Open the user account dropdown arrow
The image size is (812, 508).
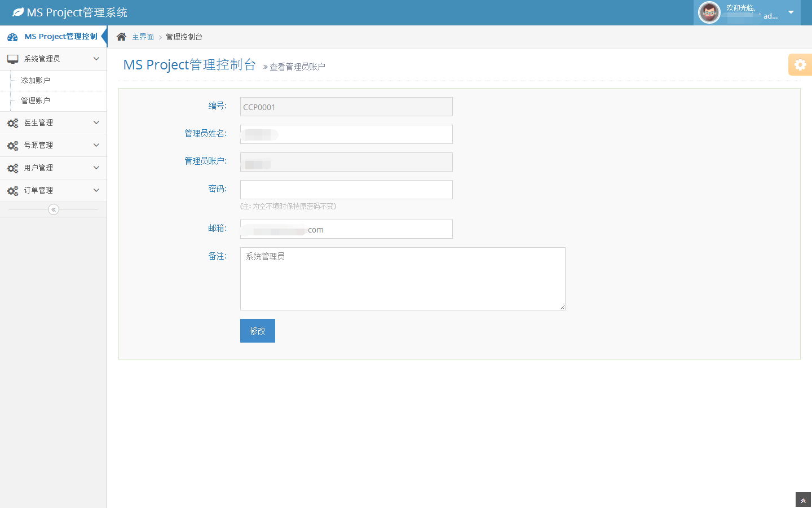tap(791, 12)
